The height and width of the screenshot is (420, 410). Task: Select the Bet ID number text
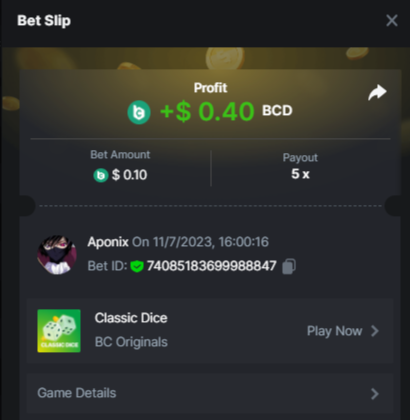(x=212, y=266)
